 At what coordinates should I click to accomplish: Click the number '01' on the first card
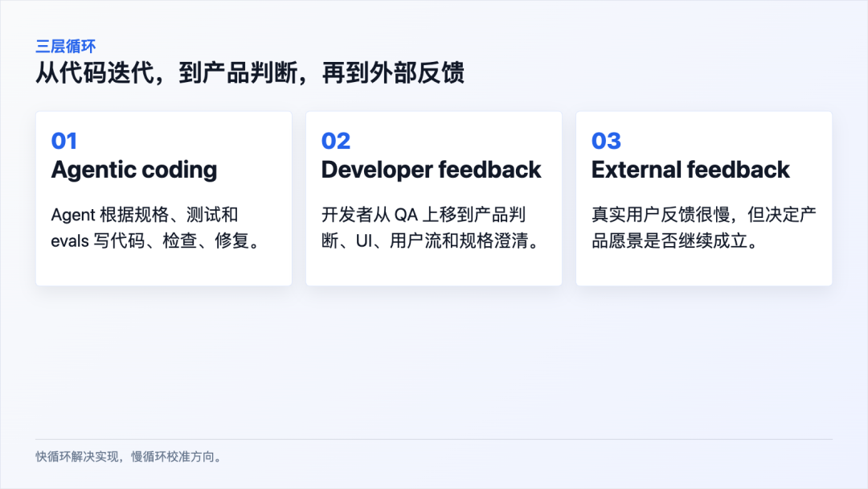[64, 141]
